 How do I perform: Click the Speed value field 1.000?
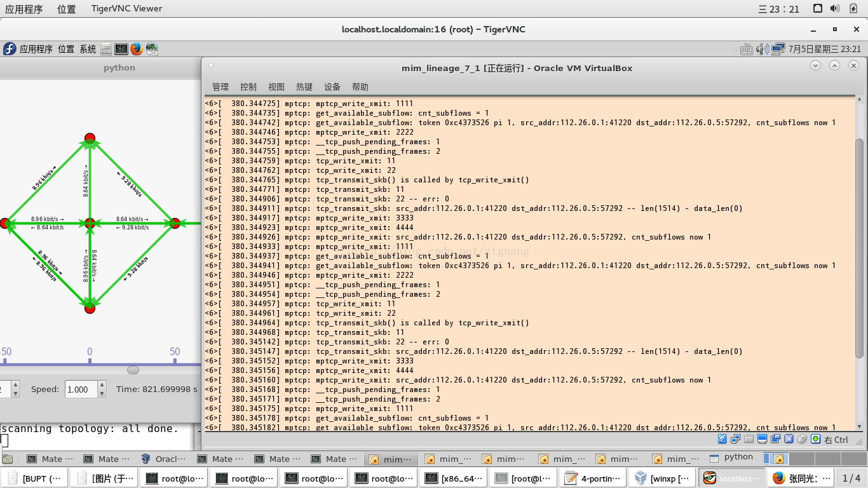(x=81, y=389)
